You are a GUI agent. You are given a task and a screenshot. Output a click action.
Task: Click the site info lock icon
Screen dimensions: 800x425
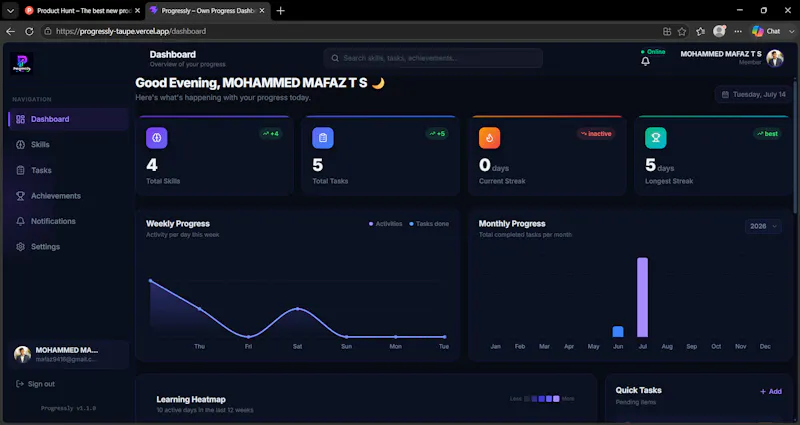click(47, 31)
